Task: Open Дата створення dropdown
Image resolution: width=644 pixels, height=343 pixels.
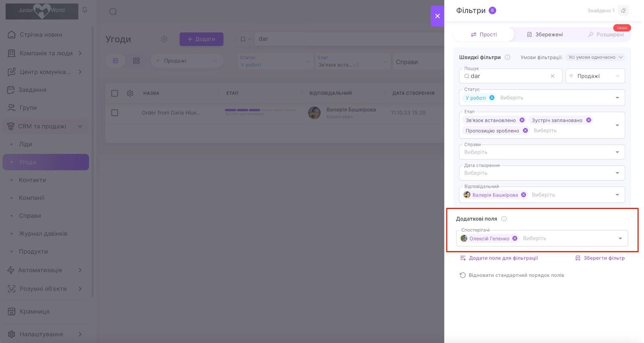Action: tap(542, 173)
